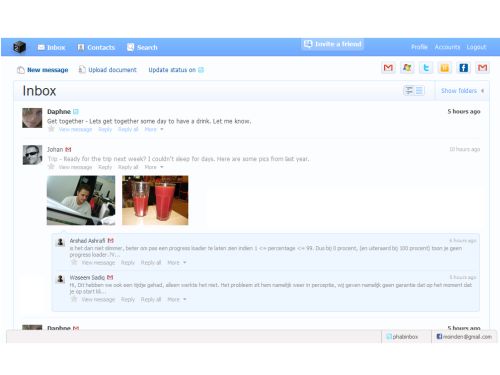Click Upload document

click(x=107, y=70)
